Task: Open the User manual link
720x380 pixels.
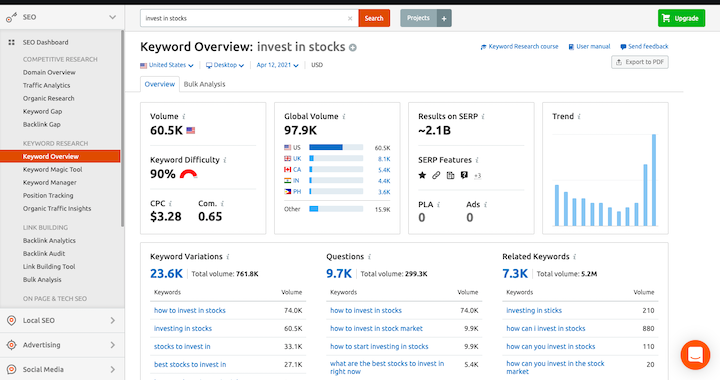Action: pyautogui.click(x=589, y=46)
